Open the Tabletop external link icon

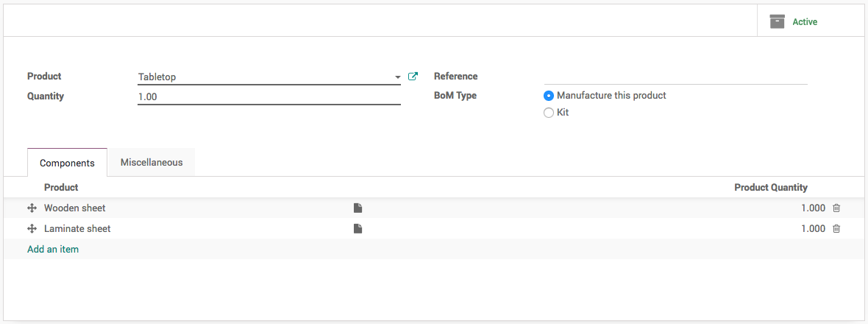[413, 77]
